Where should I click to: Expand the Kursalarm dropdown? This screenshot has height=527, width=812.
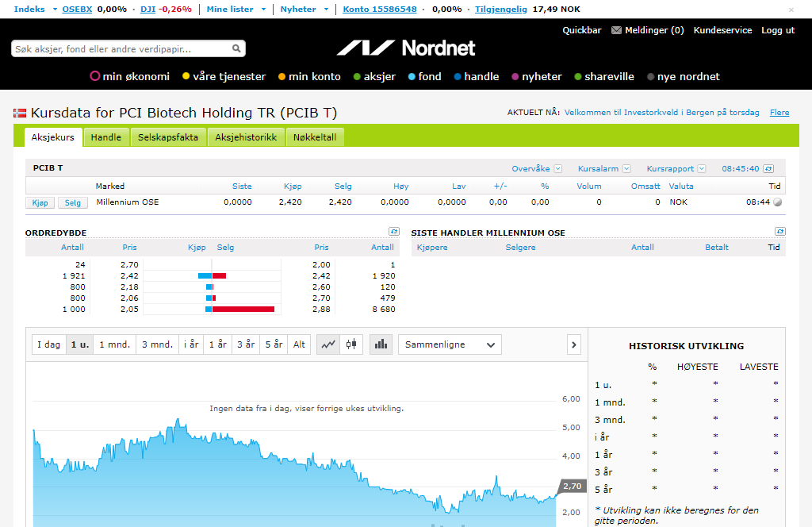(x=626, y=168)
